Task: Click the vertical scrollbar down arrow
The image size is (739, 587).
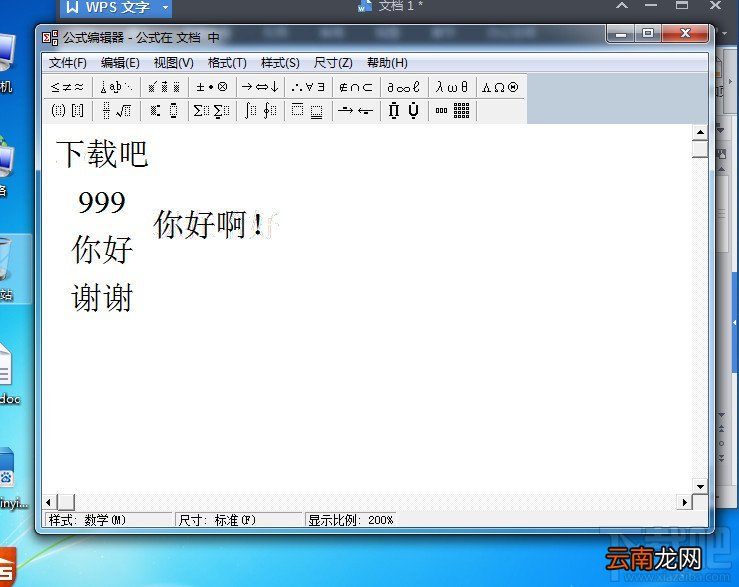Action: (x=700, y=487)
